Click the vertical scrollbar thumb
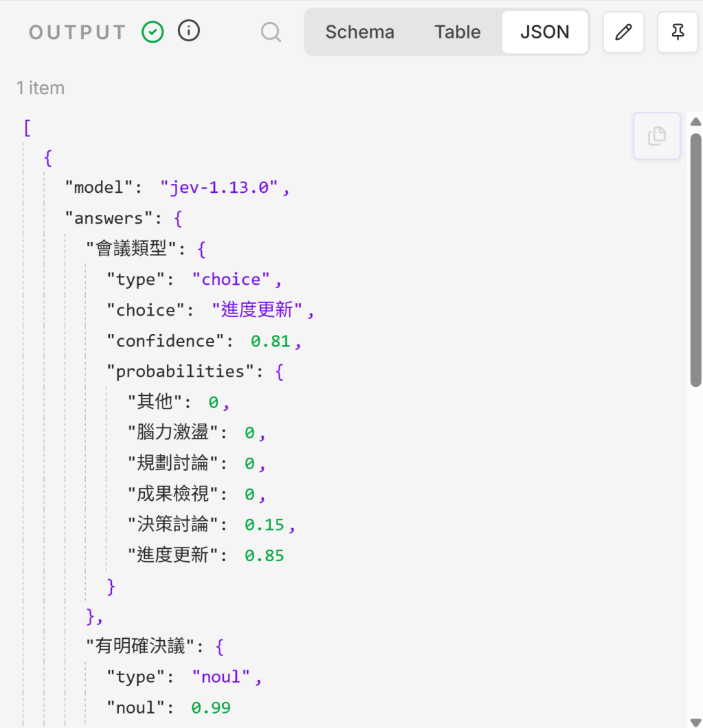The height and width of the screenshot is (728, 703). tap(695, 260)
